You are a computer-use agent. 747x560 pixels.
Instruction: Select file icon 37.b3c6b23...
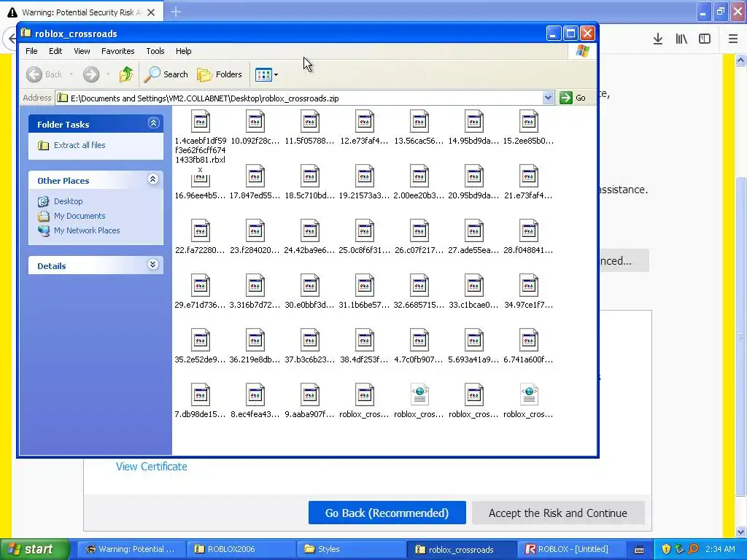(309, 341)
